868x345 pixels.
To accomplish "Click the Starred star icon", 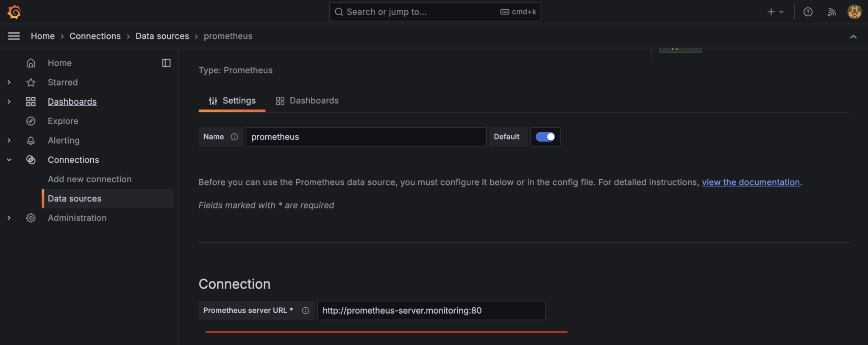I will click(31, 82).
